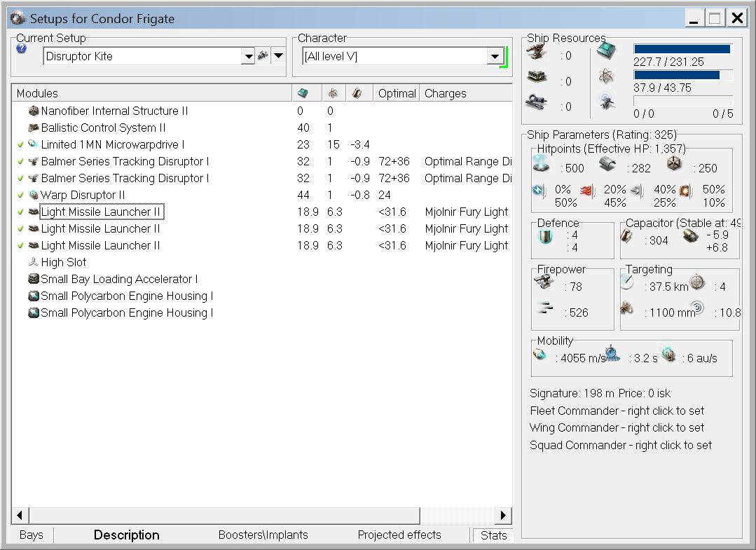756x550 pixels.
Task: Click the help question mark icon
Action: point(21,48)
